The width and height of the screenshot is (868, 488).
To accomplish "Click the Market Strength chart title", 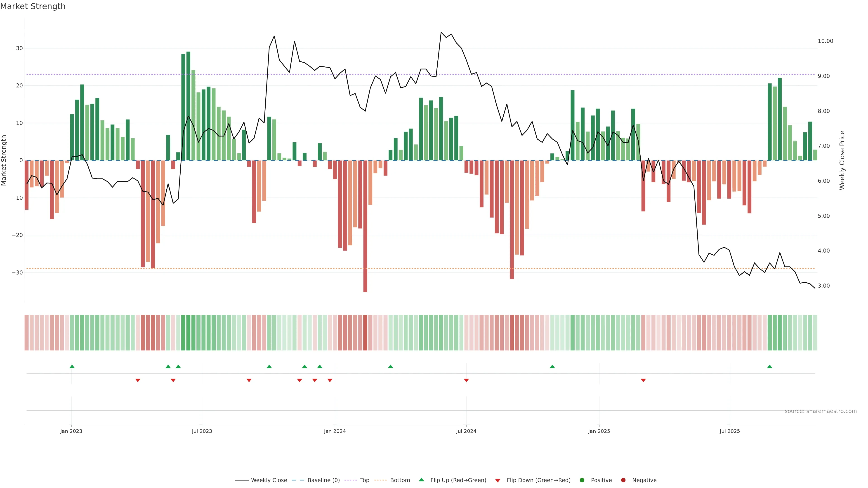I will 33,6.
